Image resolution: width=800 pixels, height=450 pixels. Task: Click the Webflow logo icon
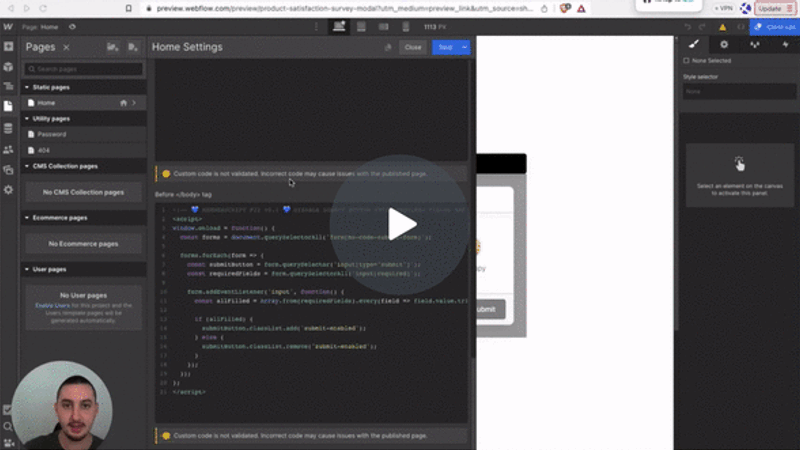(8, 27)
